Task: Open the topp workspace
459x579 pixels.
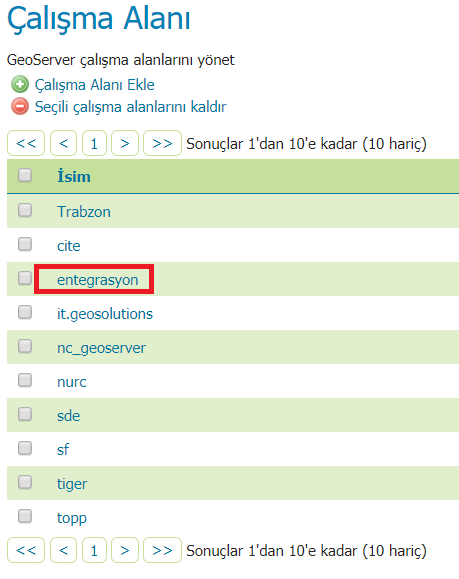Action: (x=72, y=518)
